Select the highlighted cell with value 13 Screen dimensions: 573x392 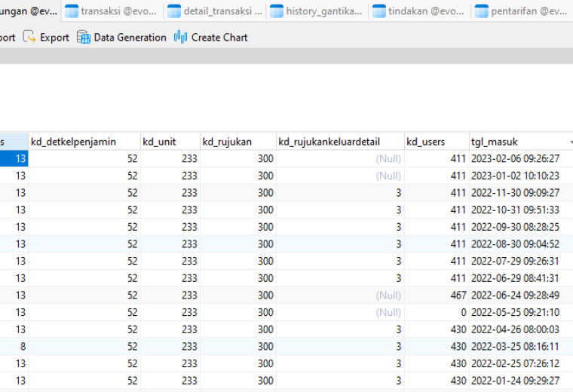tap(14, 158)
